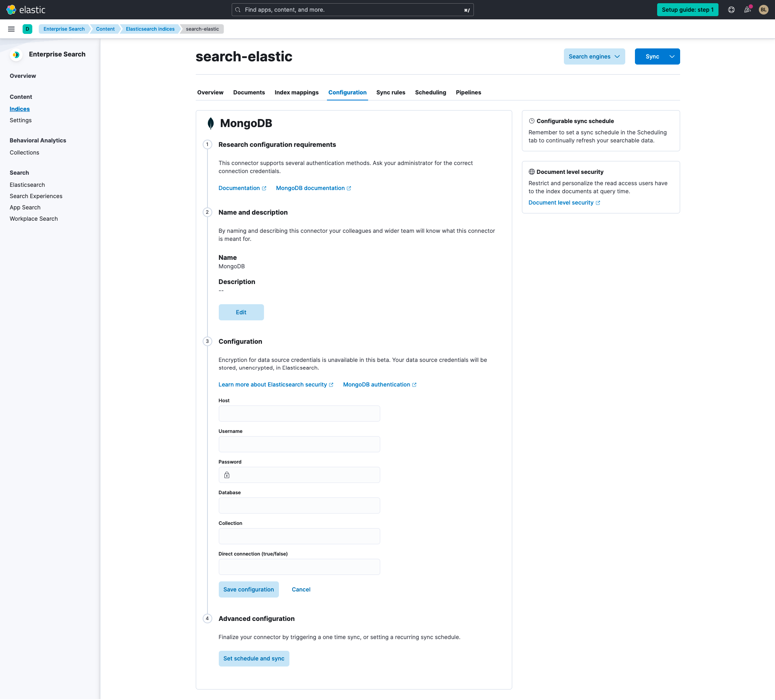Open the BL user avatar menu
This screenshot has height=700, width=775.
coord(763,10)
